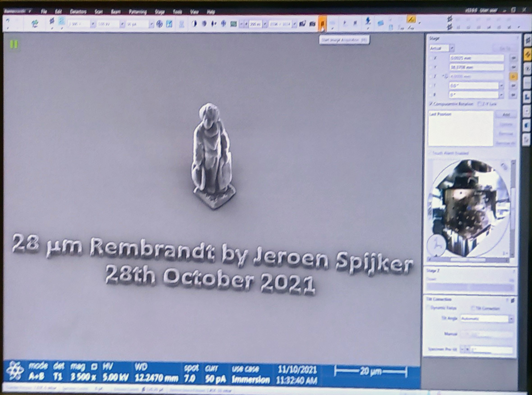Screen dimensions: 532x395
Task: Open the stage rotation R value dropdown
Action: pyautogui.click(x=502, y=95)
